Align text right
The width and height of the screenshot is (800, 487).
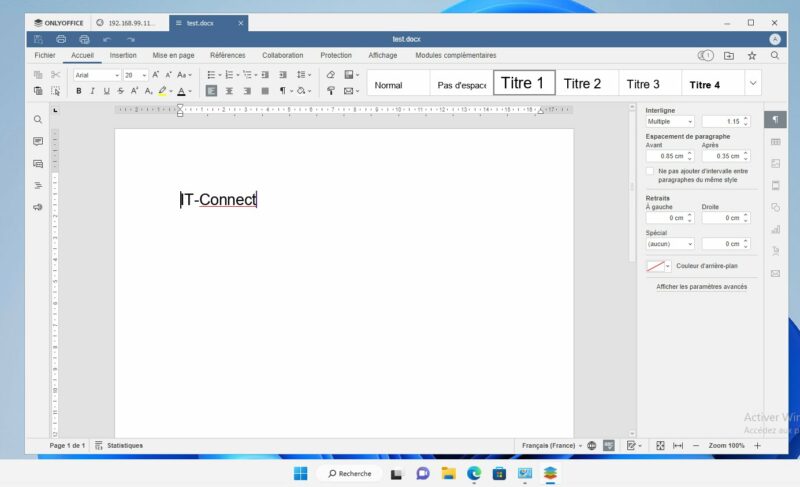pyautogui.click(x=247, y=91)
